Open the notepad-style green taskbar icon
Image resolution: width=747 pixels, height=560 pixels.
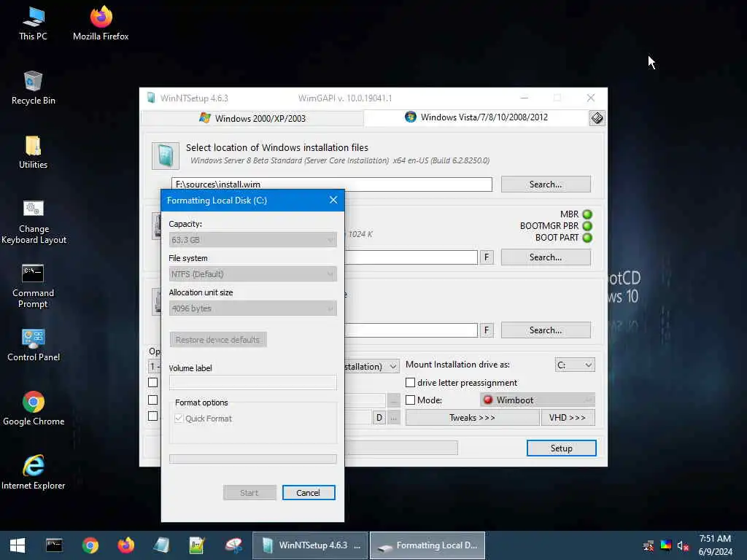[197, 545]
